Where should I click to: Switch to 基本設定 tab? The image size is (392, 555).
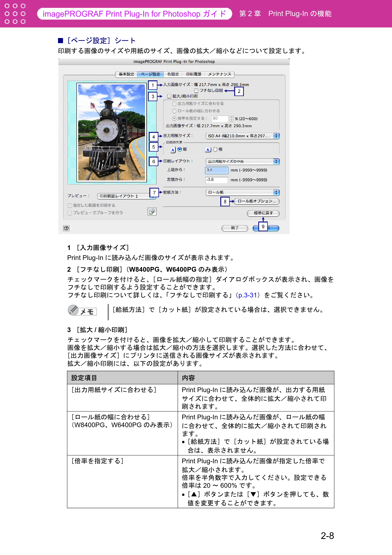(x=126, y=74)
